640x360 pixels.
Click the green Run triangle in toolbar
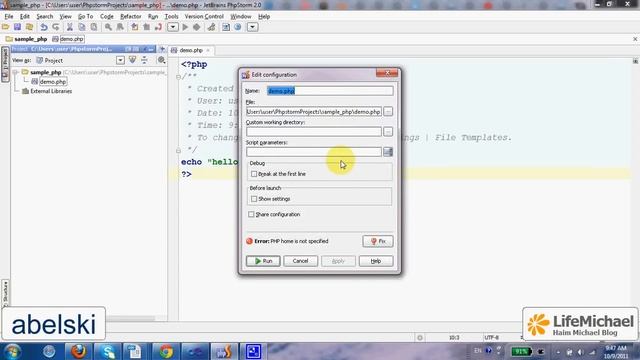point(185,27)
